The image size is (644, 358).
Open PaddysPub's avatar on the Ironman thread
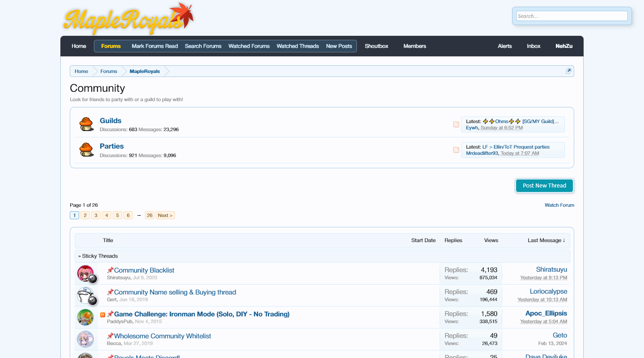tap(85, 317)
